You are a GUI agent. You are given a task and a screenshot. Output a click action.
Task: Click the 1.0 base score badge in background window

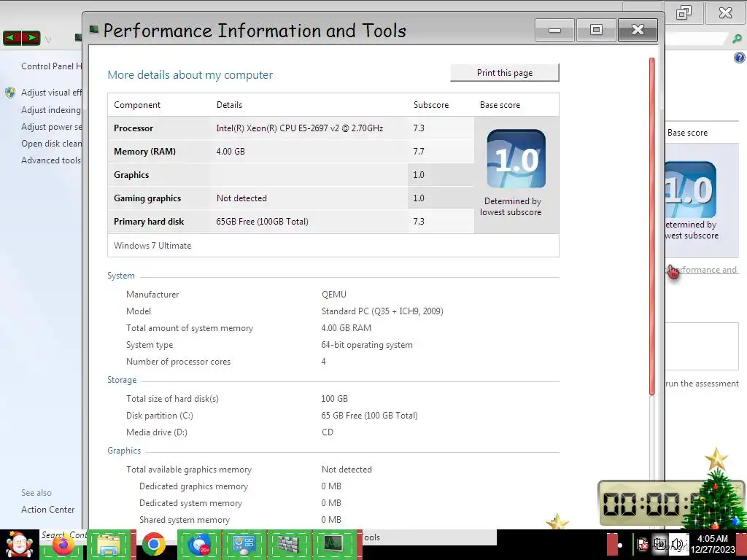691,189
